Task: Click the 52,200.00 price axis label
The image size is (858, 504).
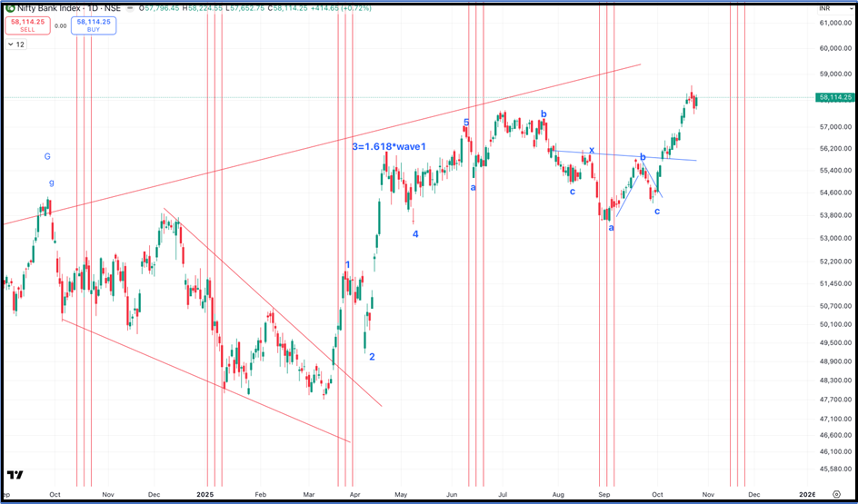Action: click(x=837, y=262)
